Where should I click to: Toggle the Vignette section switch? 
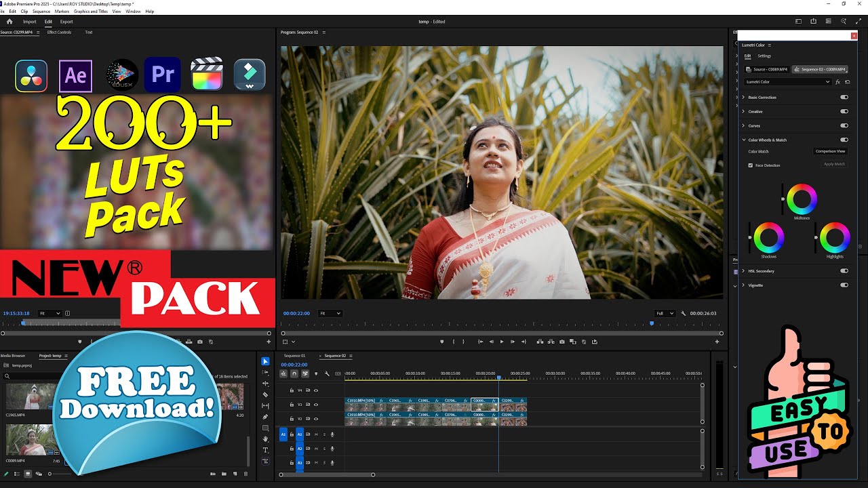tap(844, 285)
